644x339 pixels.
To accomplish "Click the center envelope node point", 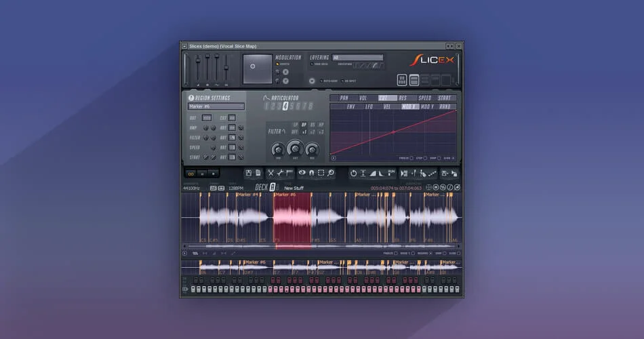I will click(x=393, y=132).
